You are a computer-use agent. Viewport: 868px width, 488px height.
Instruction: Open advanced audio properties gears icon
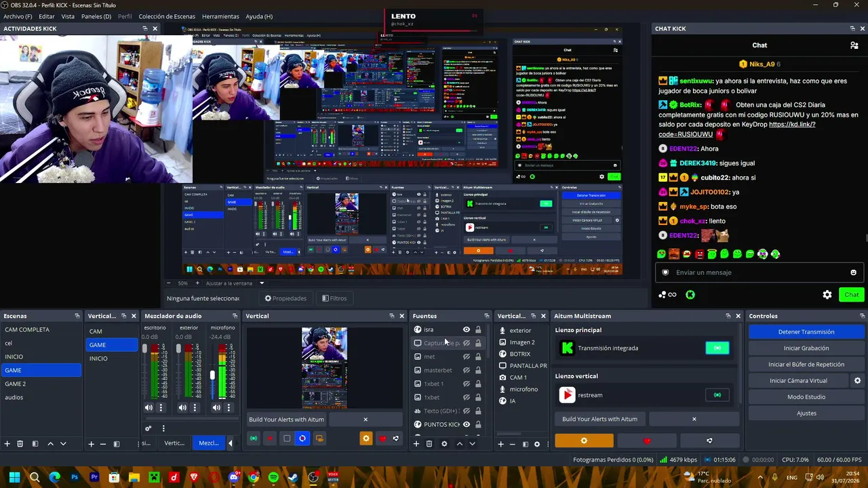coord(149,428)
